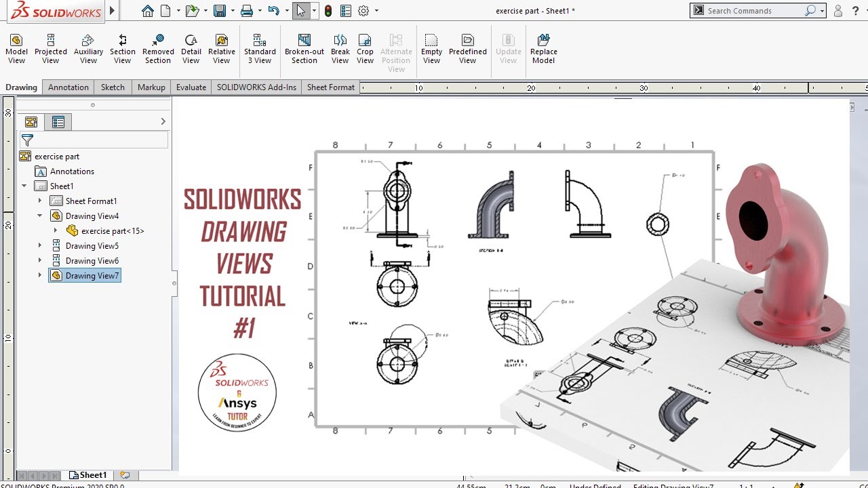This screenshot has height=488, width=868.
Task: Select the Sheet1 bottom tab
Action: (x=88, y=475)
